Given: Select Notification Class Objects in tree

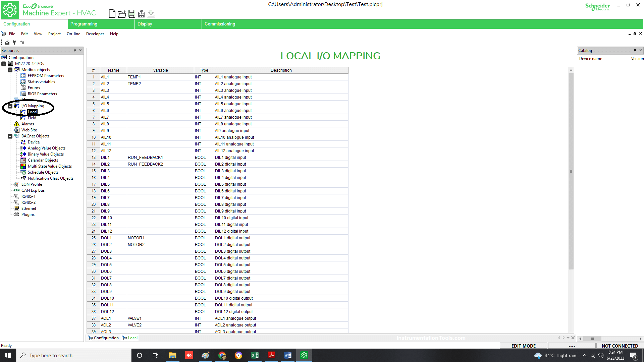Looking at the screenshot, I should pos(51,178).
